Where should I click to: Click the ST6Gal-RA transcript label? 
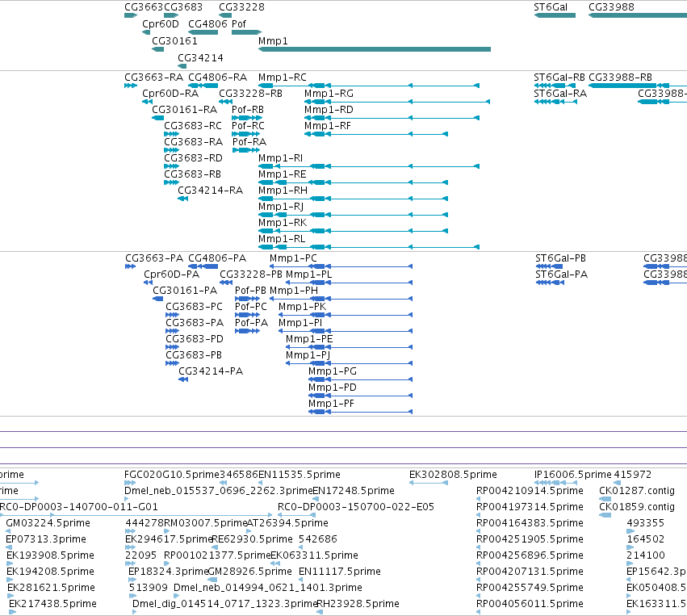[560, 94]
